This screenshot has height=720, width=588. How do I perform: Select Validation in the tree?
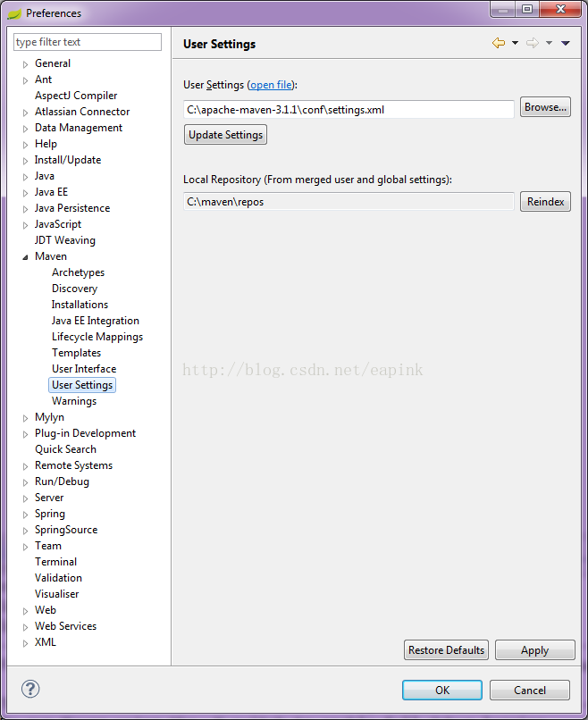[x=58, y=578]
